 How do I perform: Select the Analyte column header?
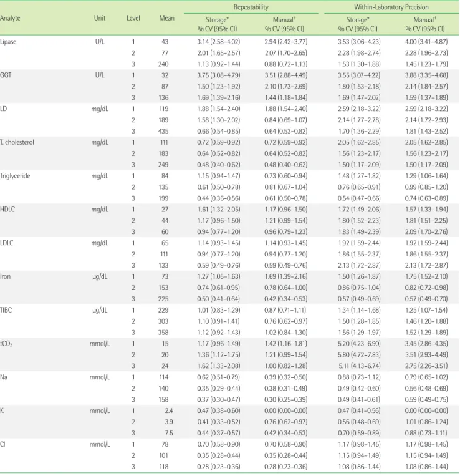10,18
